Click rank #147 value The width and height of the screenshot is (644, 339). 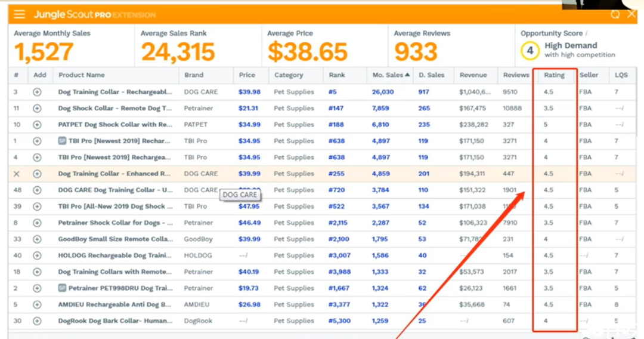click(x=336, y=108)
